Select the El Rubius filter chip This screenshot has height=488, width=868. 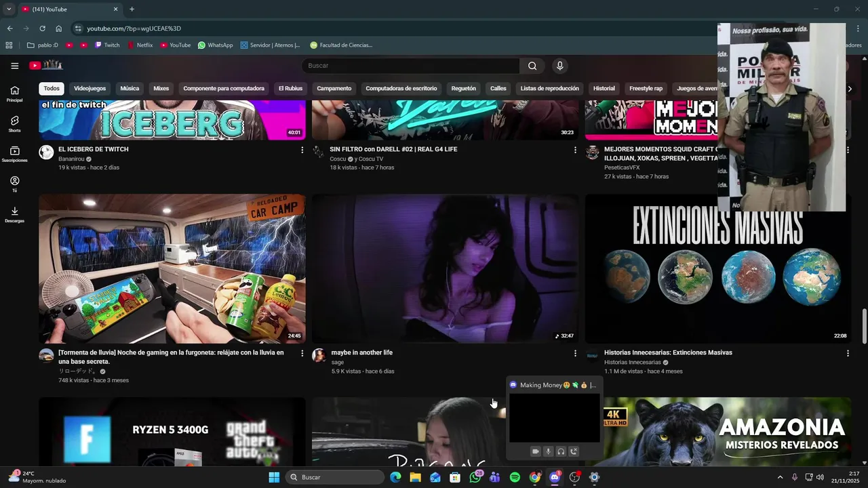click(290, 89)
